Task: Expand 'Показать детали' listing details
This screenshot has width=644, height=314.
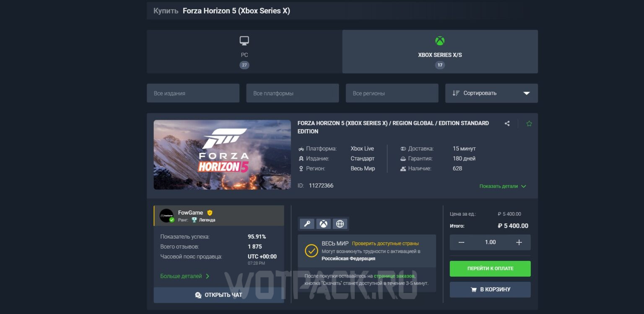Action: [x=503, y=186]
